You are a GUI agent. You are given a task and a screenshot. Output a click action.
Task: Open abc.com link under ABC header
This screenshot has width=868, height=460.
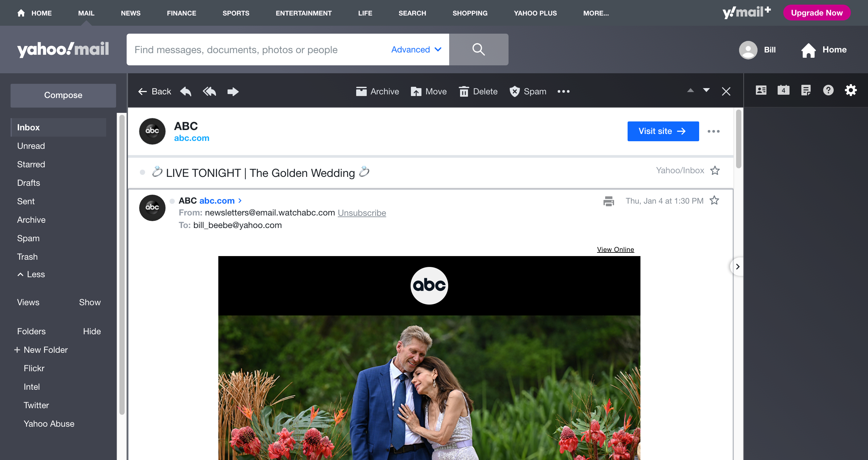pyautogui.click(x=191, y=138)
